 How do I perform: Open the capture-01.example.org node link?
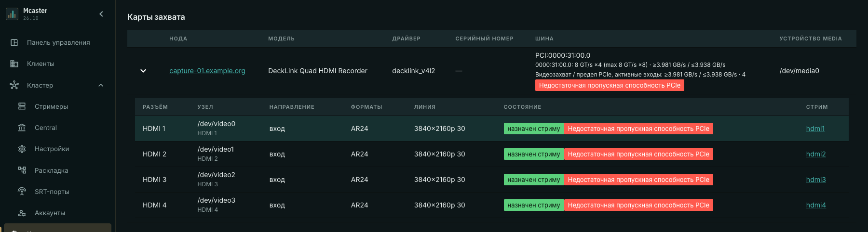click(x=207, y=71)
